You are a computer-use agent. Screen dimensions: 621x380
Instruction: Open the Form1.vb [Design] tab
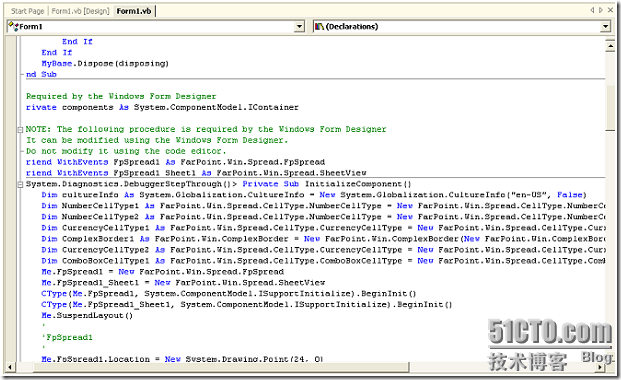point(80,11)
